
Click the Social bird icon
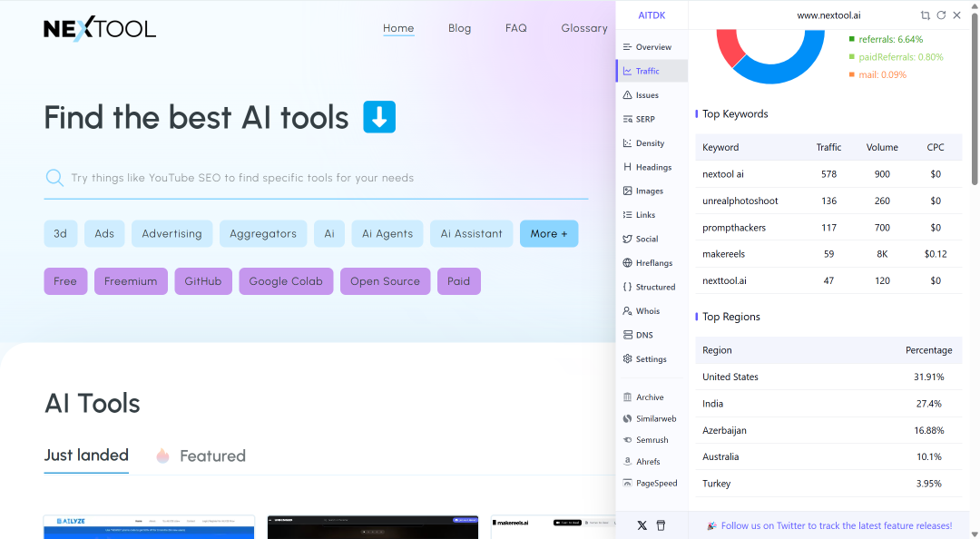tap(628, 239)
